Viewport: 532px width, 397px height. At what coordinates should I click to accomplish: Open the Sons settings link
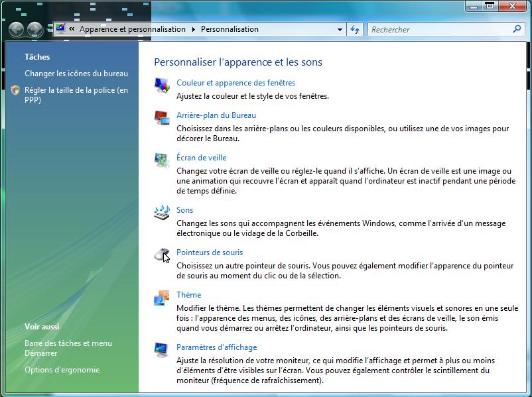click(x=184, y=210)
